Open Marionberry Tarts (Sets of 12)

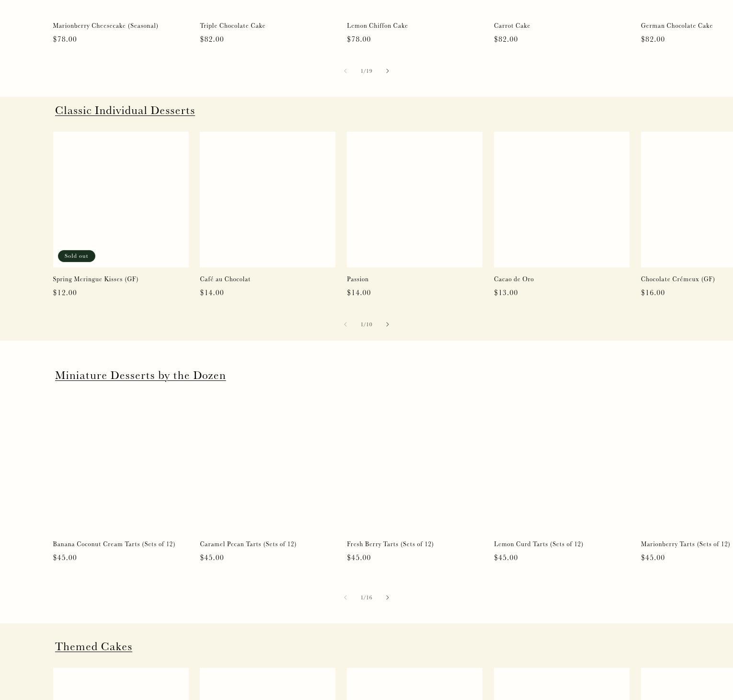coord(686,544)
